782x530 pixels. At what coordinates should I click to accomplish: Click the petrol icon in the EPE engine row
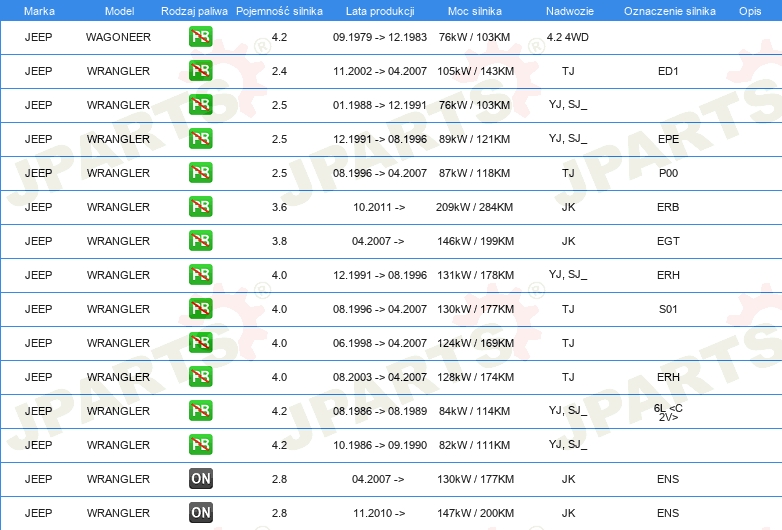pos(200,139)
